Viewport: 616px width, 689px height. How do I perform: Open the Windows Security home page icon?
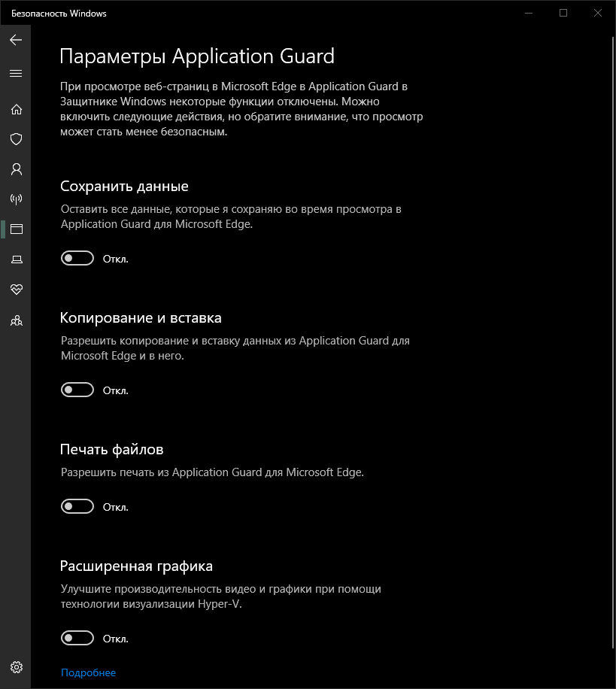16,109
